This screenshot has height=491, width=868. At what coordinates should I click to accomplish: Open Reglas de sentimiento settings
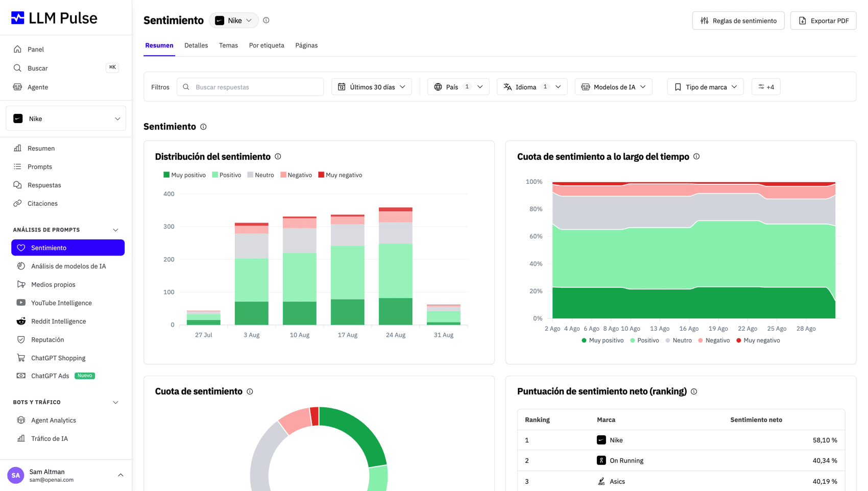(738, 20)
